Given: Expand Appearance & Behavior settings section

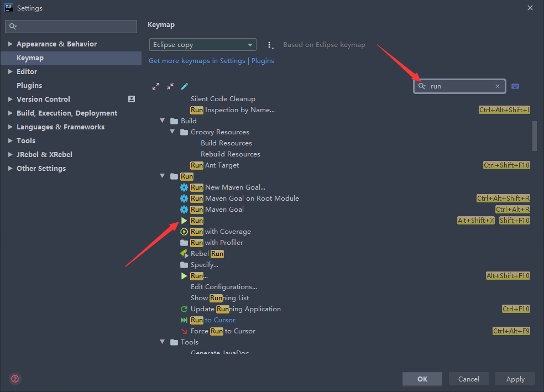Looking at the screenshot, I should pos(10,44).
